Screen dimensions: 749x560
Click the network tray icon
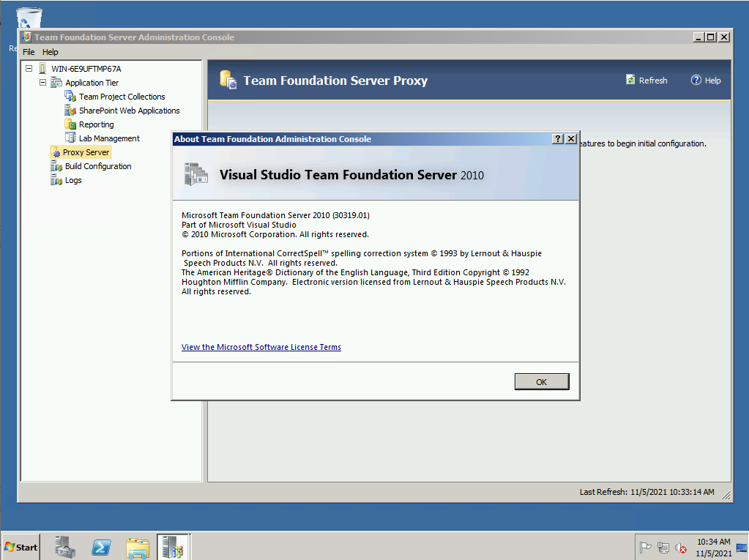click(663, 548)
